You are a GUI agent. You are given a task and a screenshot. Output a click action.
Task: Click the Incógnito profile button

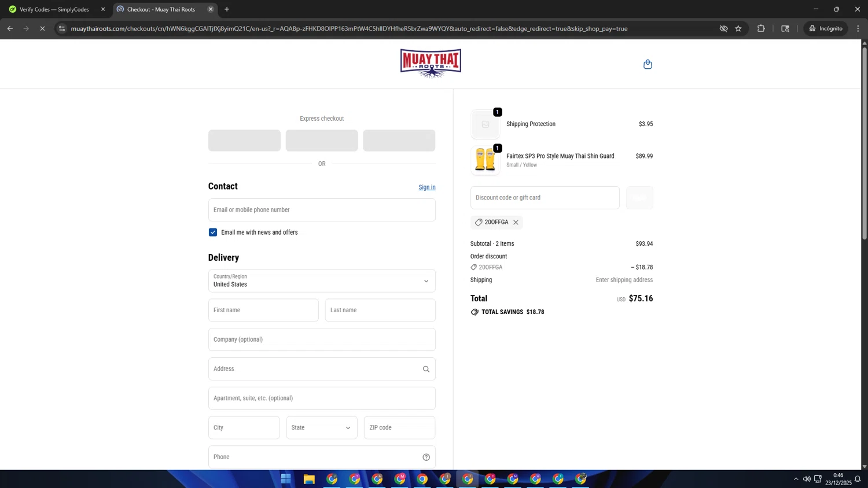point(826,28)
